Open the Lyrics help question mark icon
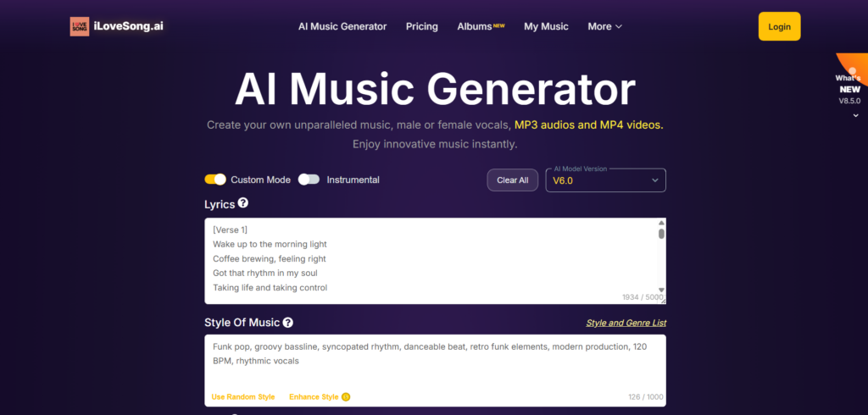This screenshot has width=868, height=415. point(243,203)
